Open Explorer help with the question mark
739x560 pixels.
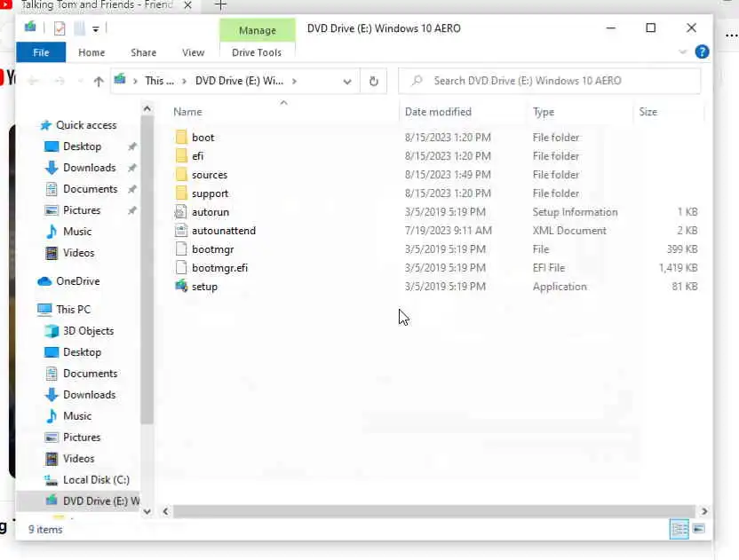[x=702, y=51]
